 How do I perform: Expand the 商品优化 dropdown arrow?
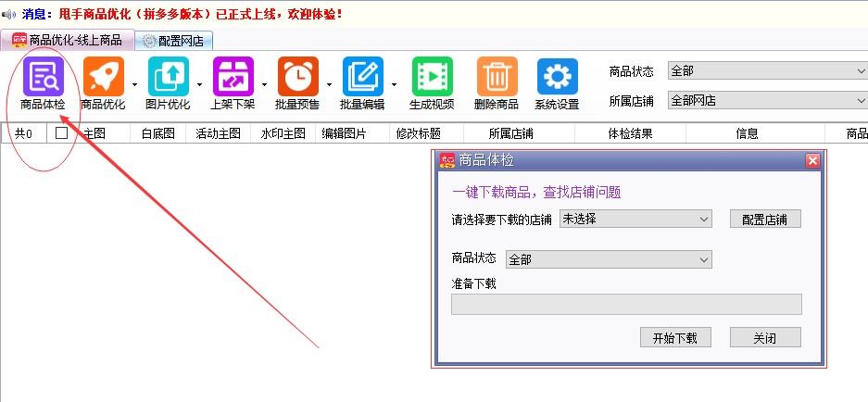(x=135, y=84)
